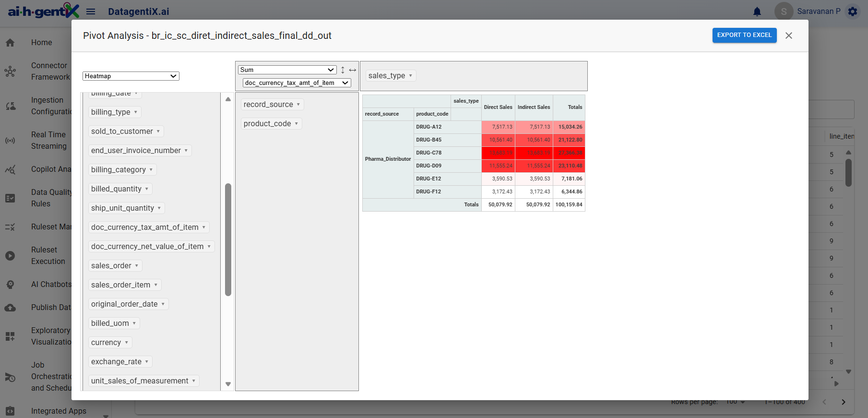Toggle column sort order arrow
The height and width of the screenshot is (418, 868).
tap(353, 70)
